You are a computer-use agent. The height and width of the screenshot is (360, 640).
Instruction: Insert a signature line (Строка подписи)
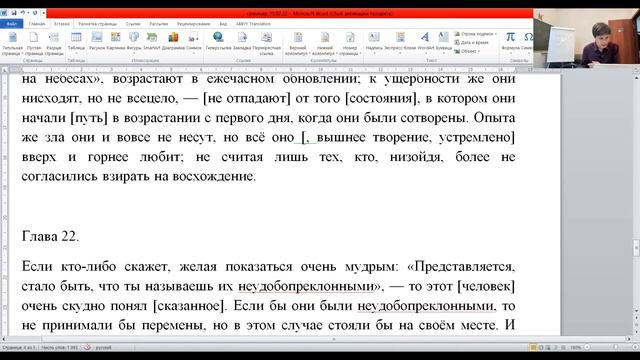(476, 34)
